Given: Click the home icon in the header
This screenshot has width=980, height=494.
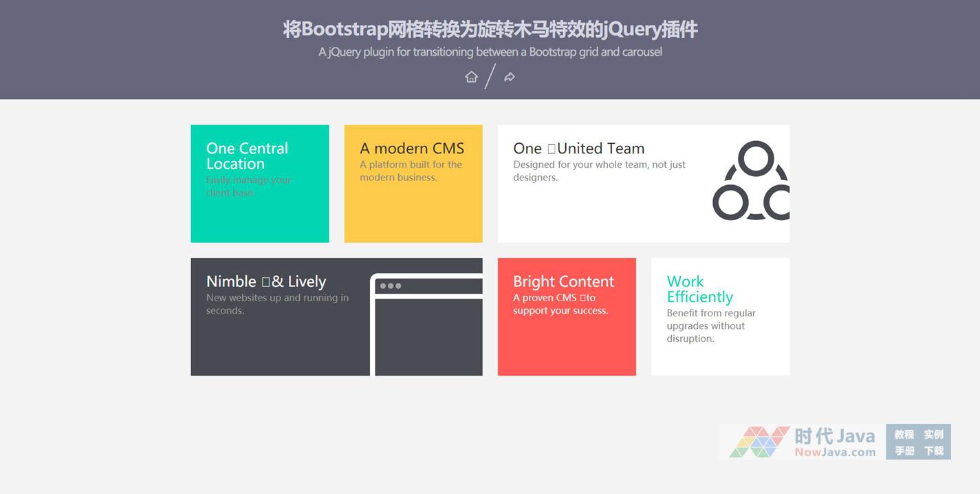Looking at the screenshot, I should 471,77.
